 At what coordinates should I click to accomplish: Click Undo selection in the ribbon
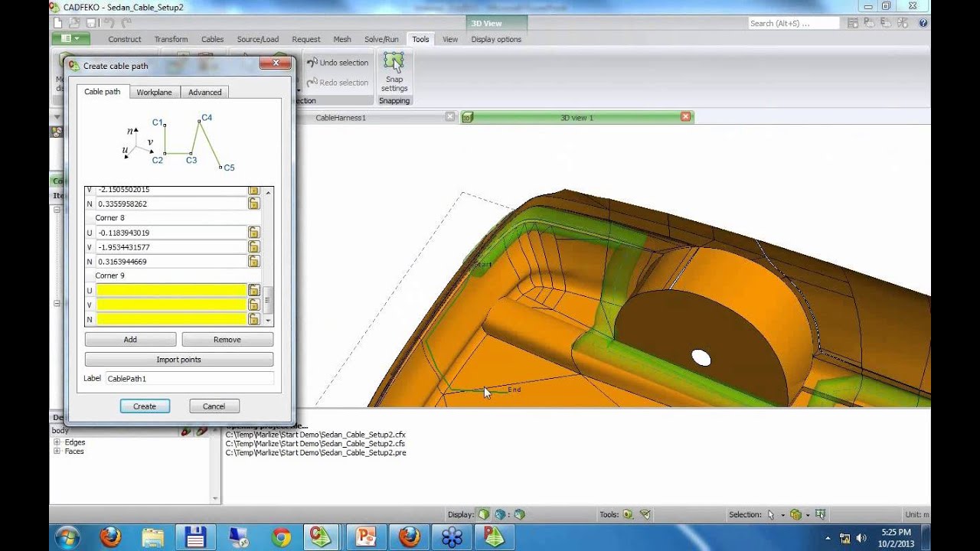click(x=338, y=63)
